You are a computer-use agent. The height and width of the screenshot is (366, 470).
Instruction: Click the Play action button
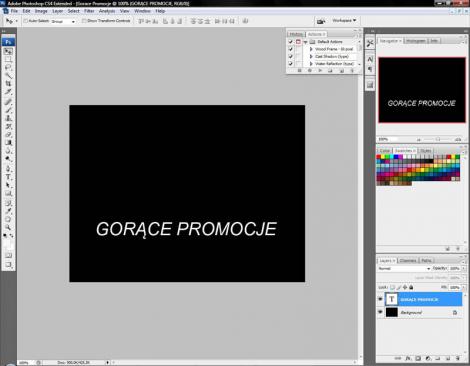tap(320, 71)
